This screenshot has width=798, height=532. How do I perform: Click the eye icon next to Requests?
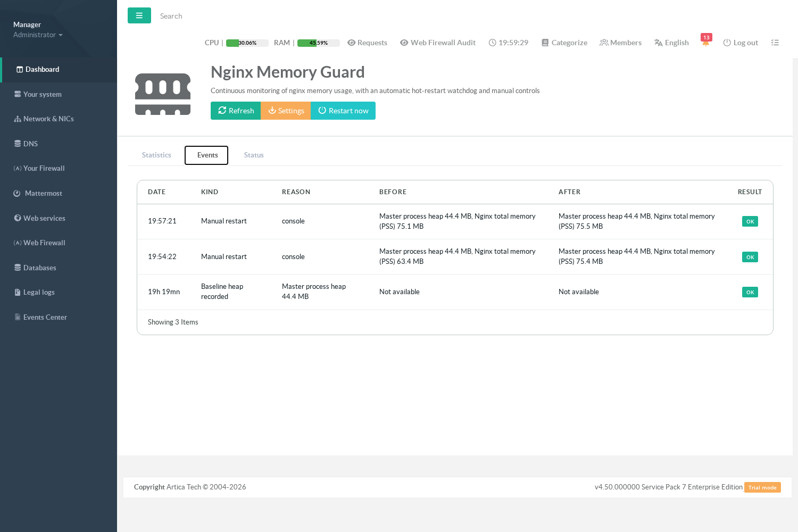point(351,43)
